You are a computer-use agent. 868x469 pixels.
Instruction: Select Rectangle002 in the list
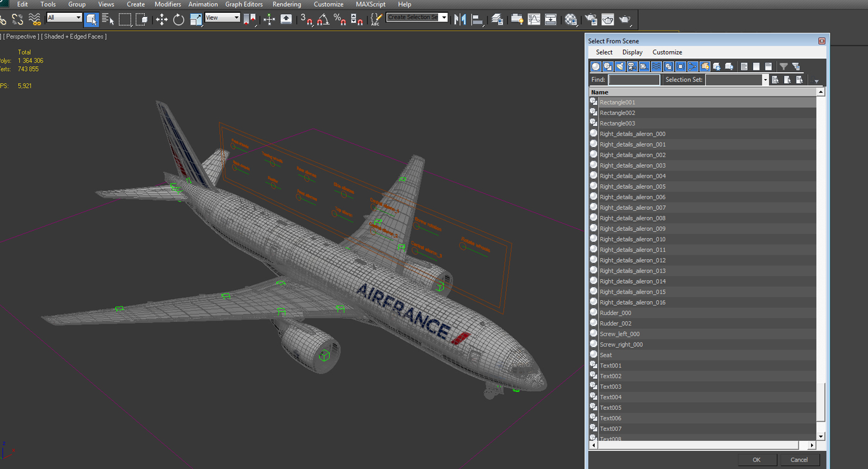tap(703, 113)
